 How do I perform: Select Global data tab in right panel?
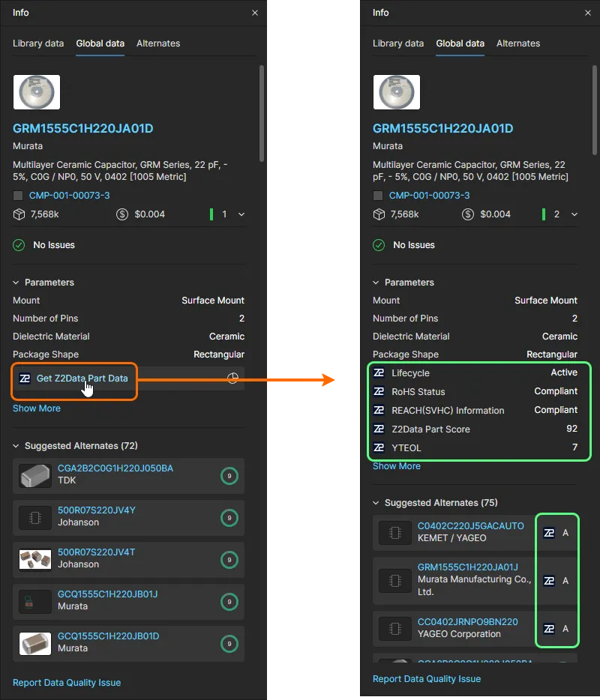point(460,43)
